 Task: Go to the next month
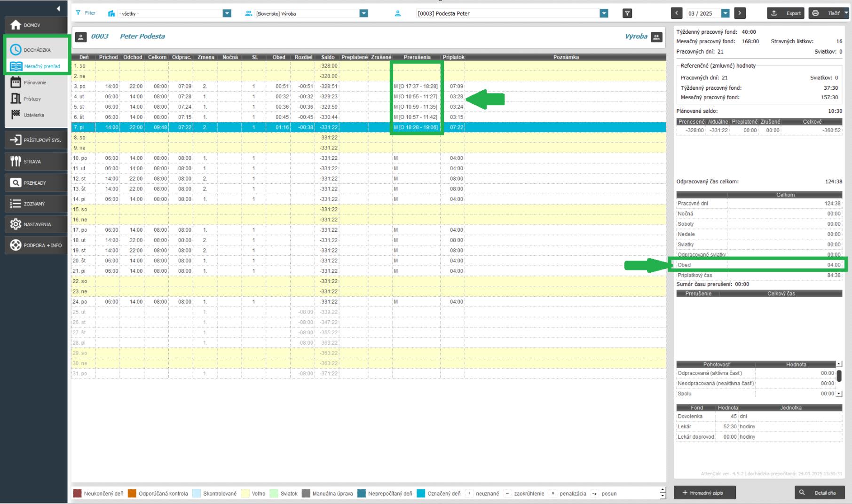coord(740,14)
